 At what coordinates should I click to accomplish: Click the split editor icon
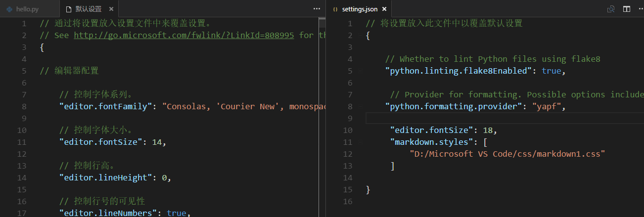tap(626, 9)
